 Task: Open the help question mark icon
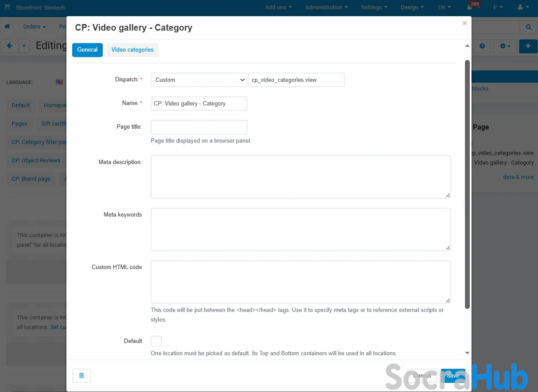482,46
